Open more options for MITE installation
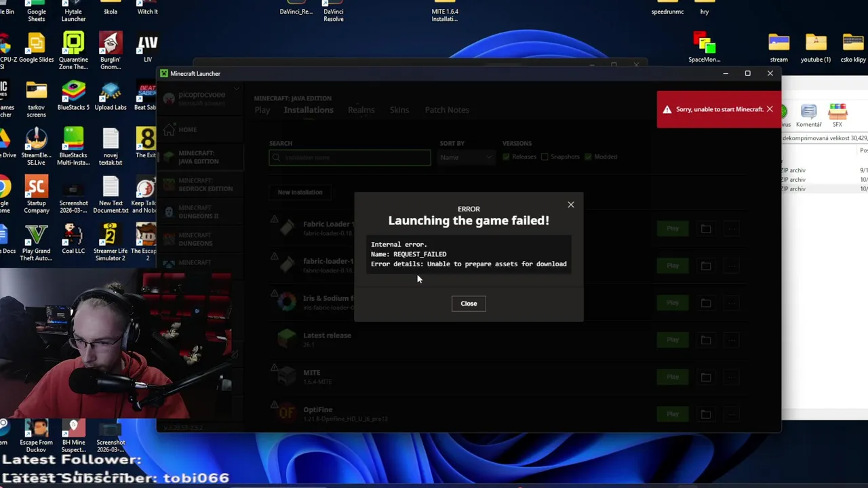The width and height of the screenshot is (868, 488). pos(732,377)
